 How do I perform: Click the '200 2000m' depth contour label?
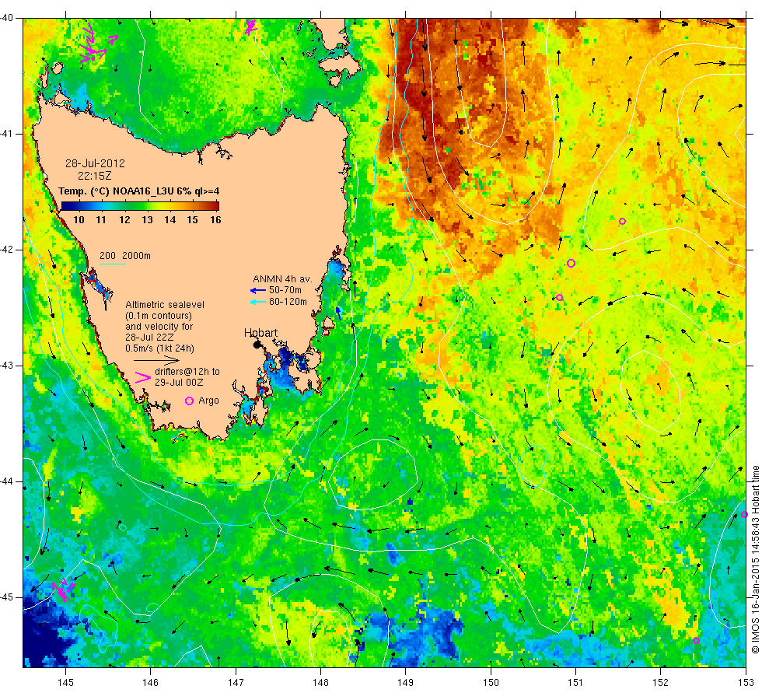[125, 256]
